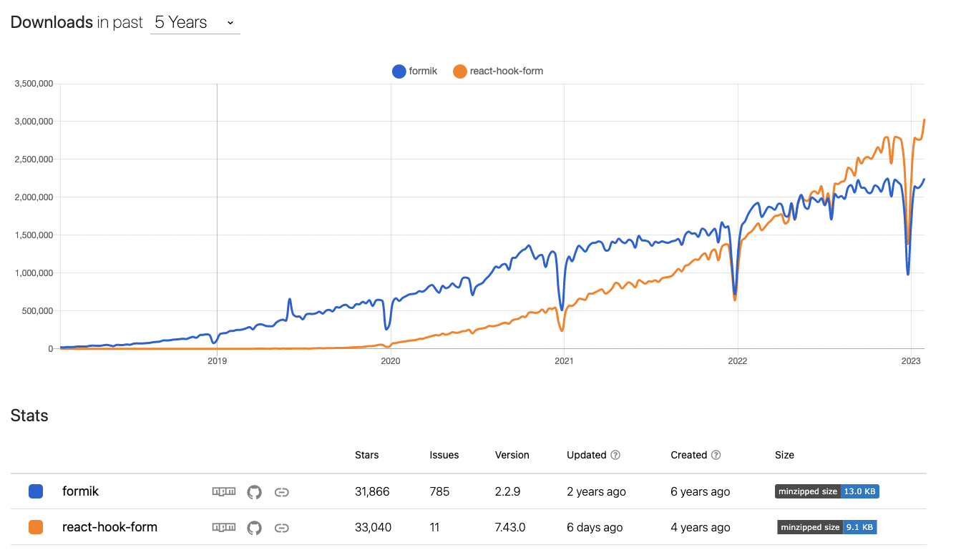Click the '4 years ago' created value

pyautogui.click(x=701, y=527)
